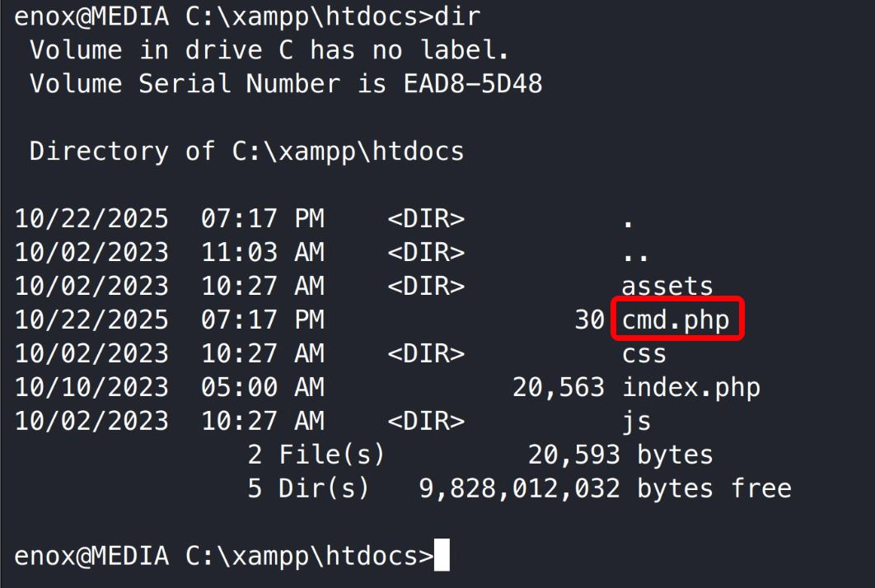Click the "2 File(s)" summary text
The image size is (875, 588).
[x=316, y=455]
